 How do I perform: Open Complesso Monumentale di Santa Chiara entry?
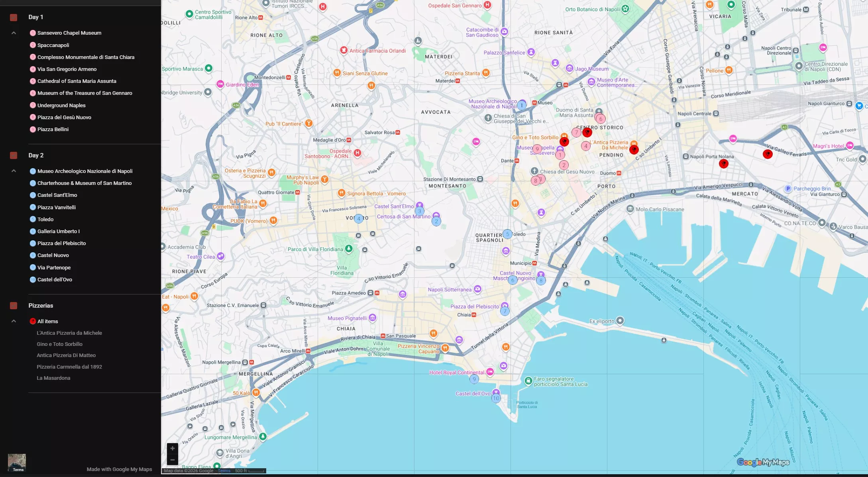click(x=86, y=57)
